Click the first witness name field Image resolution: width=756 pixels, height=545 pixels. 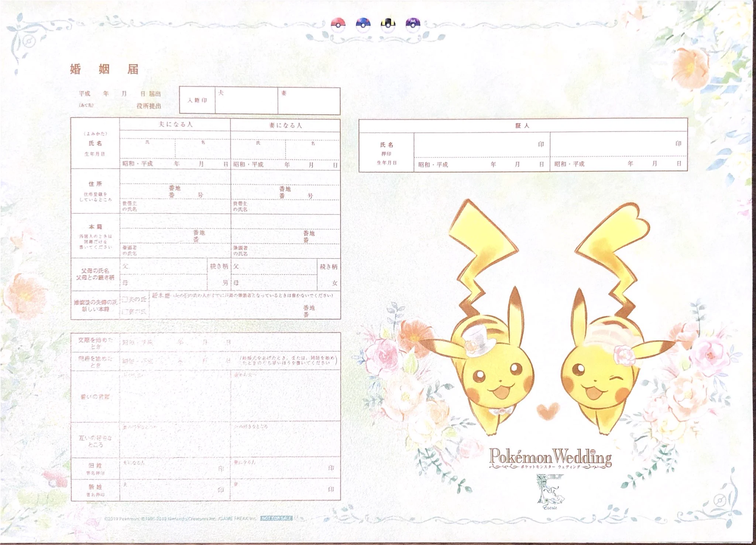tap(482, 145)
